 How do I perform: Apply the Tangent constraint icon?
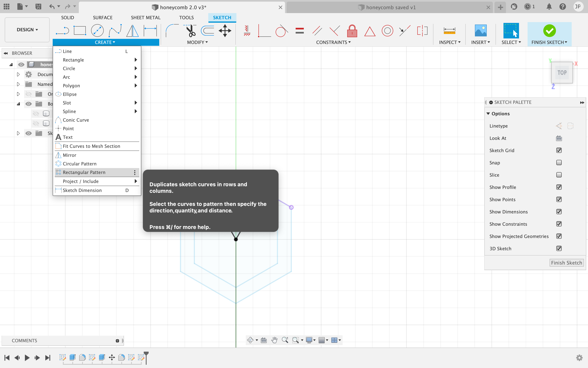pos(282,31)
